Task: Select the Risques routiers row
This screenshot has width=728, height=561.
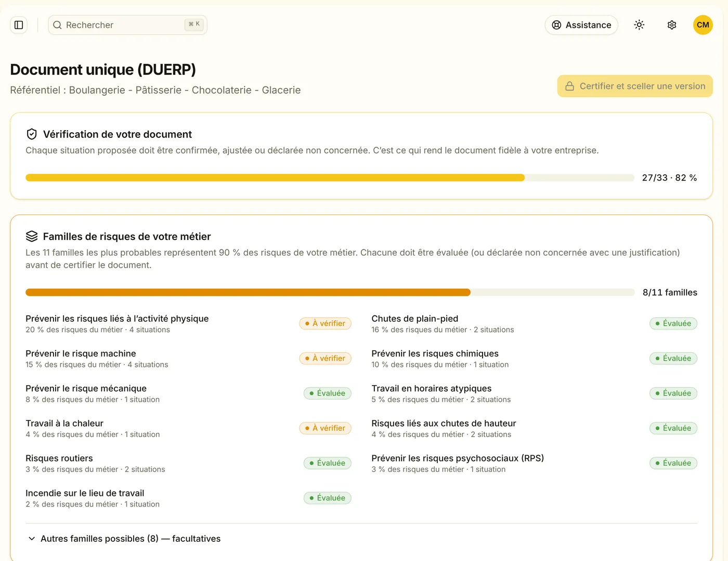Action: tap(189, 463)
